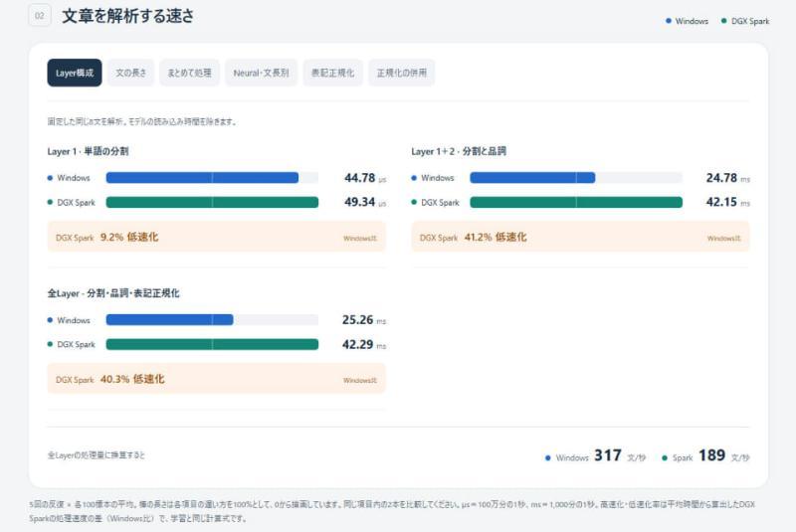796x532 pixels.
Task: Click the DGX Spark entry in the top legend
Action: pyautogui.click(x=745, y=21)
